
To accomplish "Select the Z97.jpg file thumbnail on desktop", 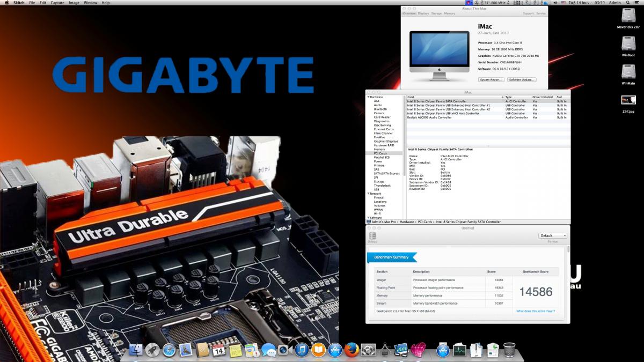I will (628, 100).
